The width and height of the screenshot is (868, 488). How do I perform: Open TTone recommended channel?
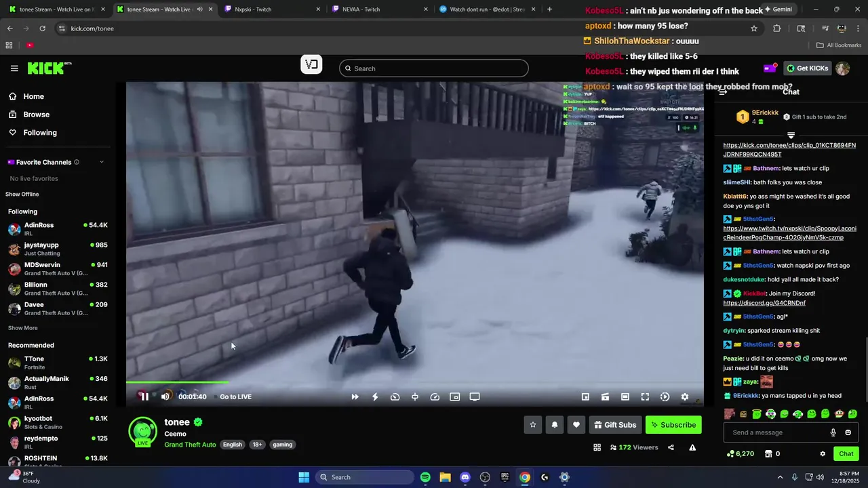pos(58,363)
